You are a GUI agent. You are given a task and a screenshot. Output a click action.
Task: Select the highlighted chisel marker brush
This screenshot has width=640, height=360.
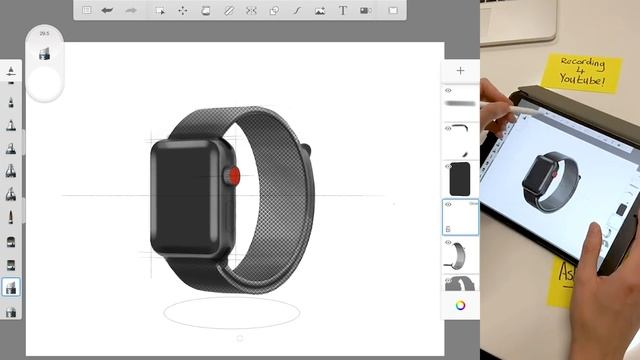pyautogui.click(x=11, y=287)
